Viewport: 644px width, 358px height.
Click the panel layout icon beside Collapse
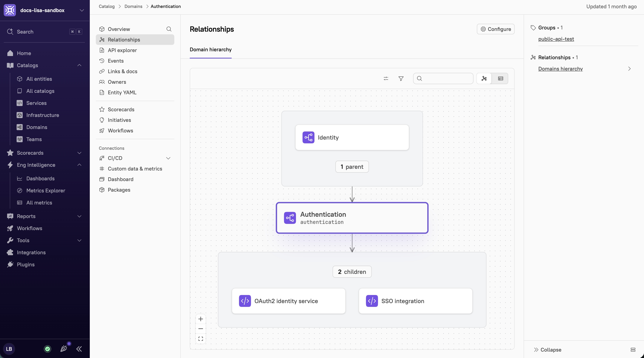click(633, 350)
